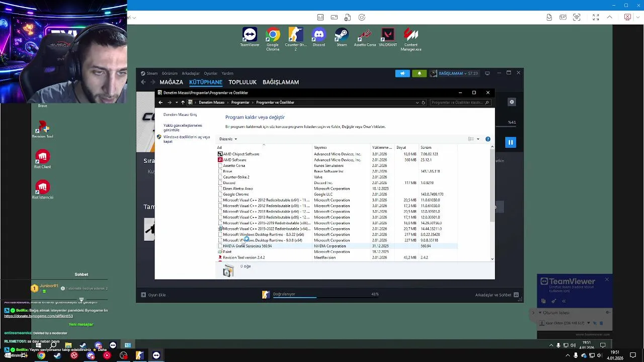The width and height of the screenshot is (644, 362).
Task: Click Windows özelliklerini aç veya kapat
Action: click(x=186, y=139)
